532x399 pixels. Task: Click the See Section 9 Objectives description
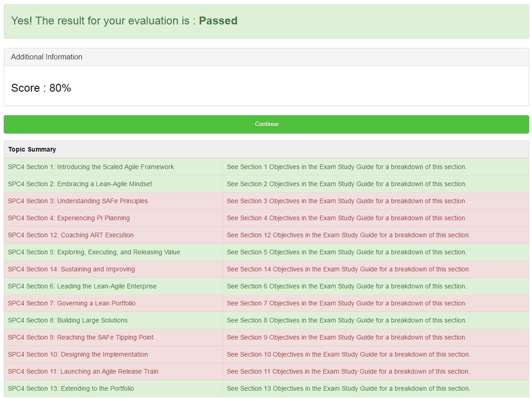click(347, 337)
